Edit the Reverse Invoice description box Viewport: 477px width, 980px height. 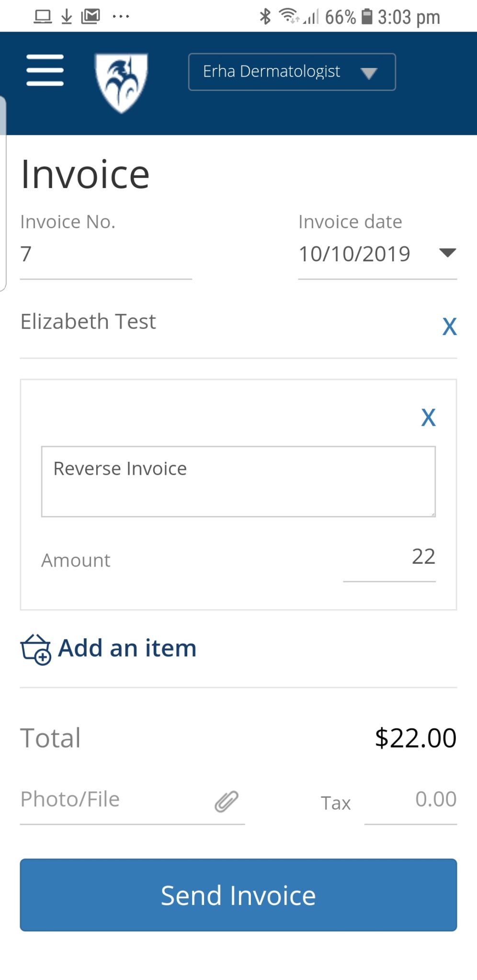tap(238, 481)
